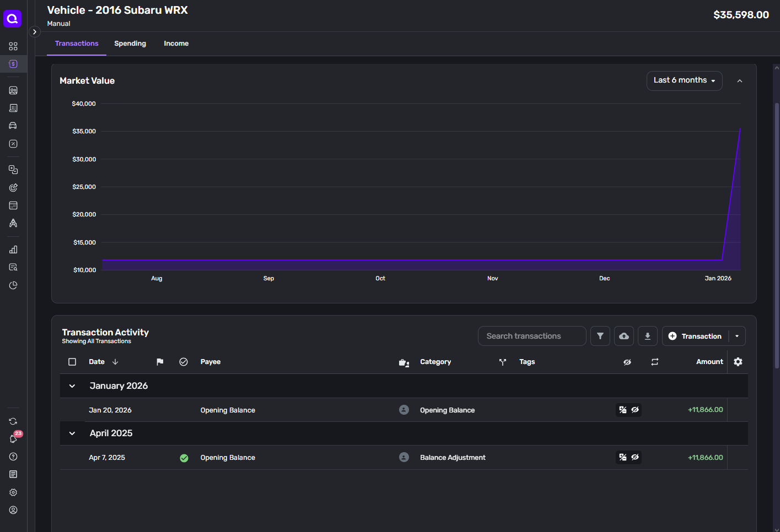Toggle the select-all transactions checkbox
Image resolution: width=780 pixels, height=532 pixels.
[x=72, y=362]
